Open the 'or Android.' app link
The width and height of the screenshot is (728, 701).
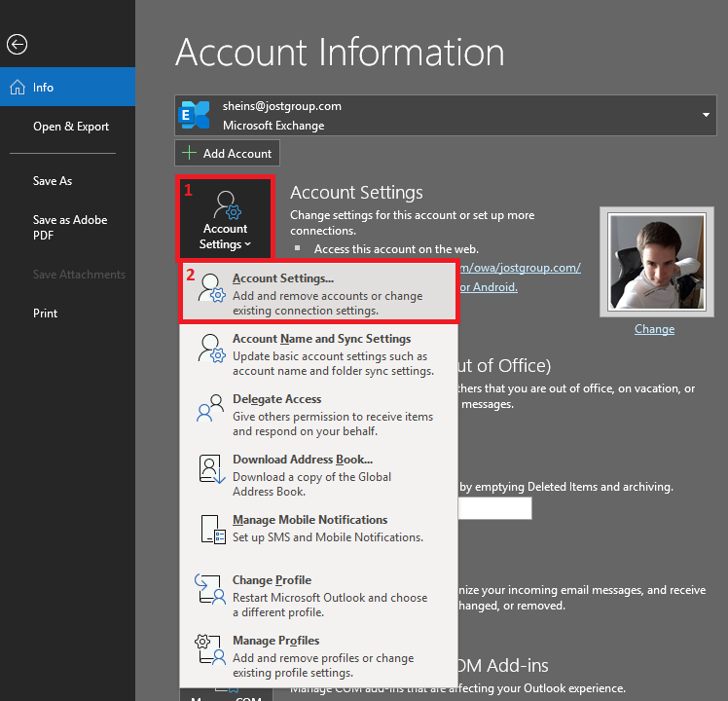489,287
